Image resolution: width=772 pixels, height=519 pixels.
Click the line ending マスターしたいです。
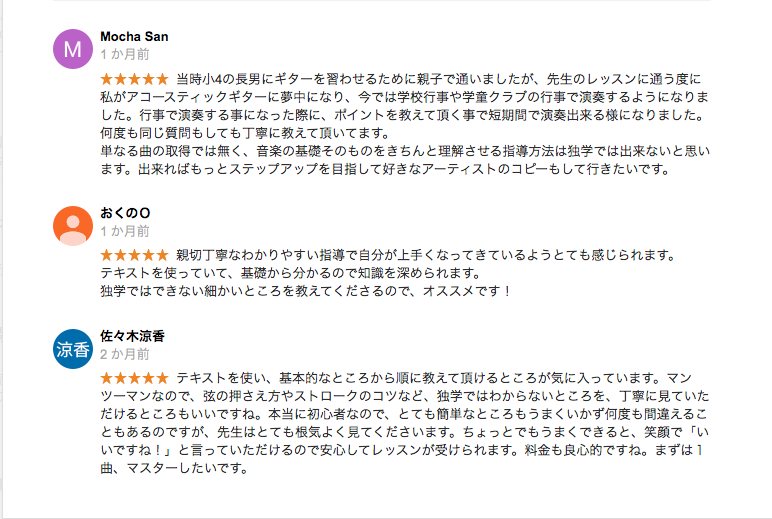[x=174, y=469]
